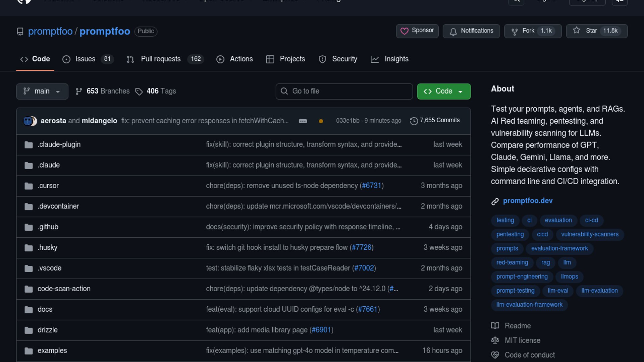Open the .github folder
Screen dimensions: 644x362
(48, 227)
